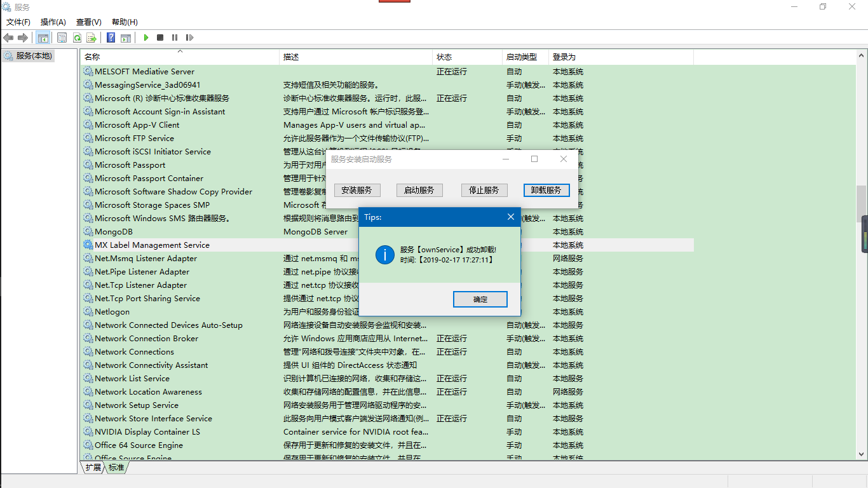Toggle the console tree visibility icon
The width and height of the screenshot is (868, 488).
click(x=43, y=37)
